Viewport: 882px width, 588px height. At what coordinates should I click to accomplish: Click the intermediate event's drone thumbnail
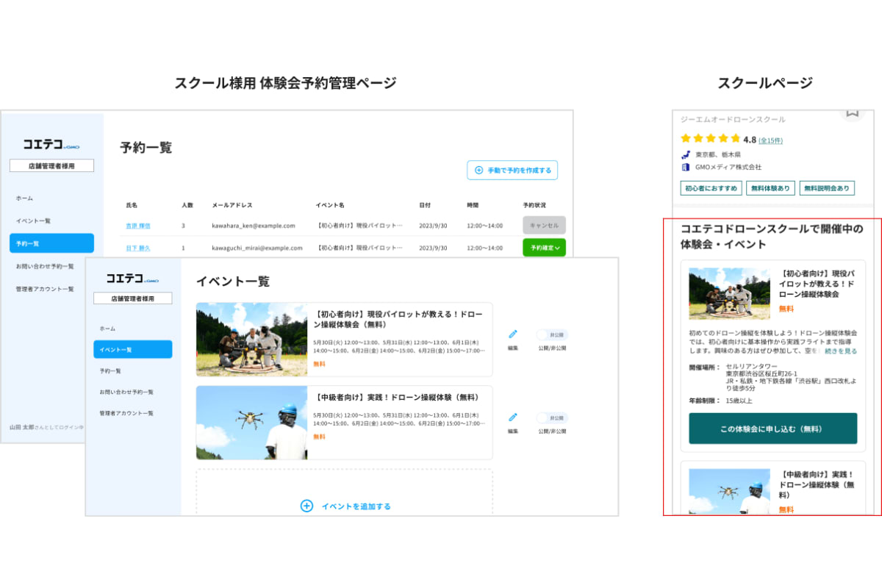coord(251,421)
